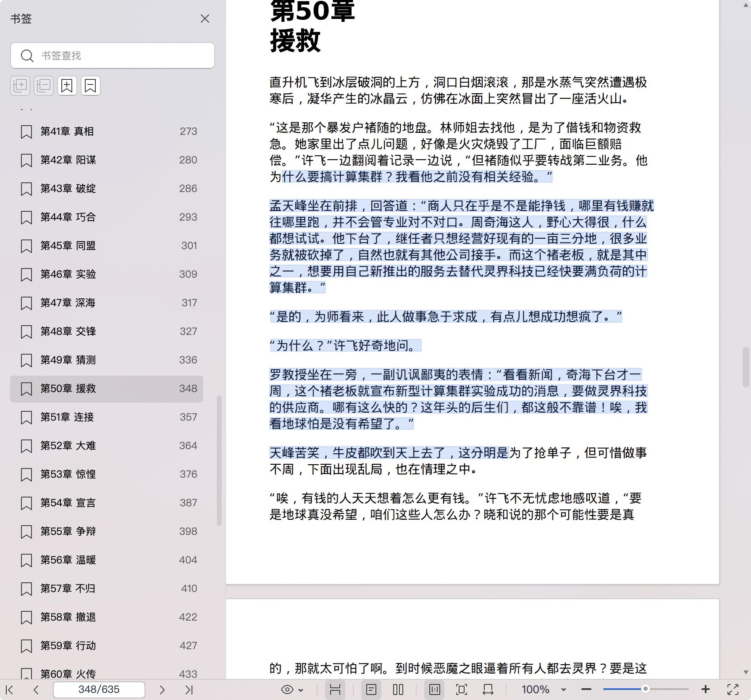Select bookmark 第59章 行动
Screen dimensions: 751x700
click(107, 646)
